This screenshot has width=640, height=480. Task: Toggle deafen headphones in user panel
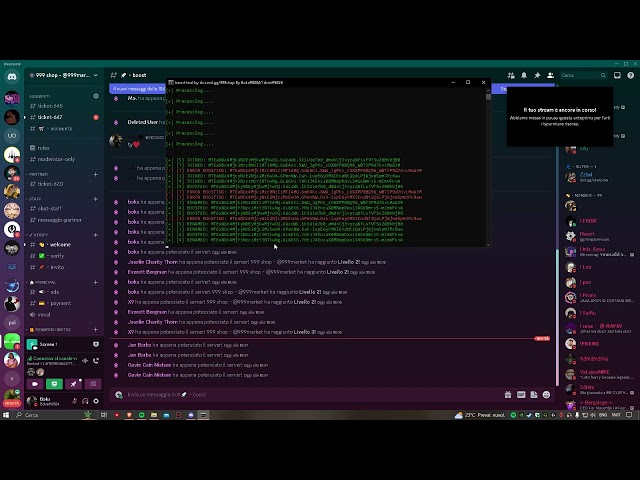coord(85,401)
